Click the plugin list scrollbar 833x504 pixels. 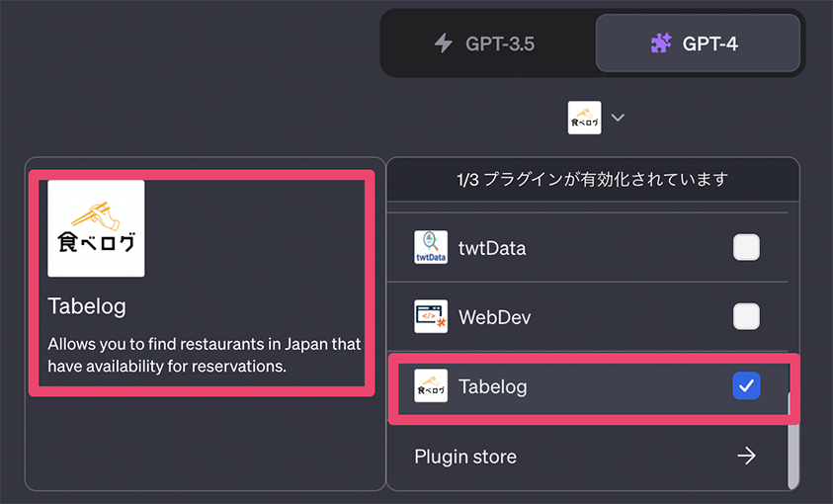click(x=793, y=441)
